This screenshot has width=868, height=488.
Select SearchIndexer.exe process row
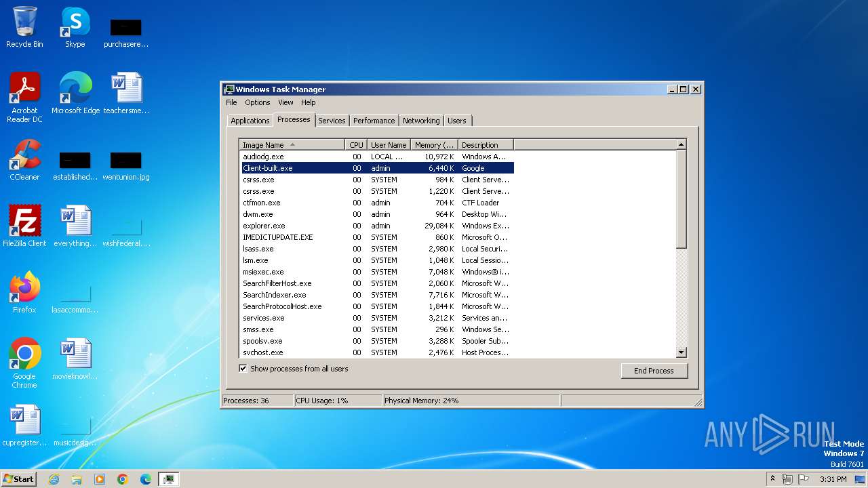[x=376, y=295]
